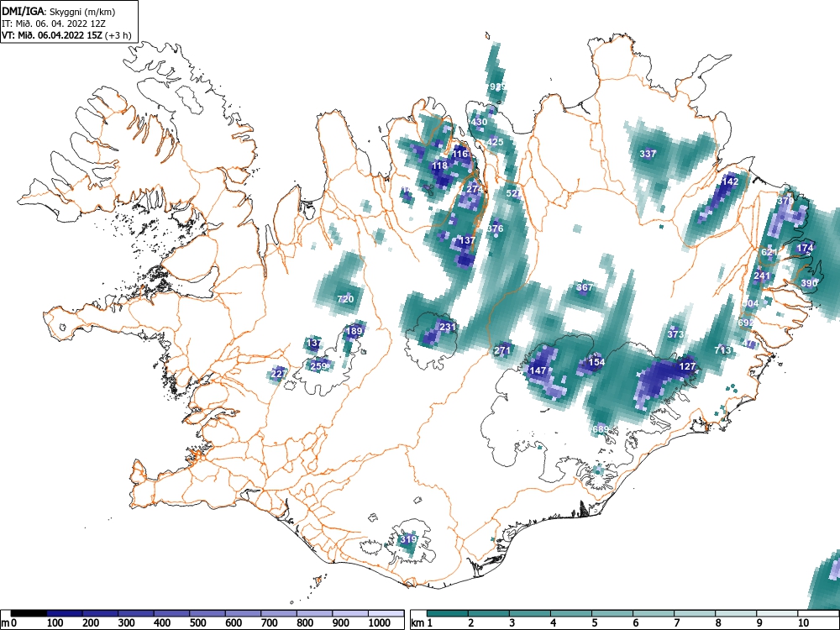Click the '10' tick in the kilometre legend

pos(802,622)
